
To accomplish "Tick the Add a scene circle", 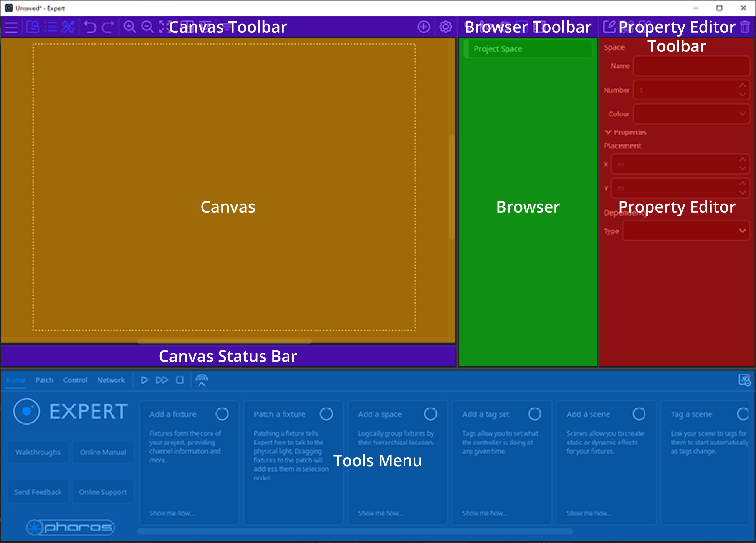I will (639, 414).
